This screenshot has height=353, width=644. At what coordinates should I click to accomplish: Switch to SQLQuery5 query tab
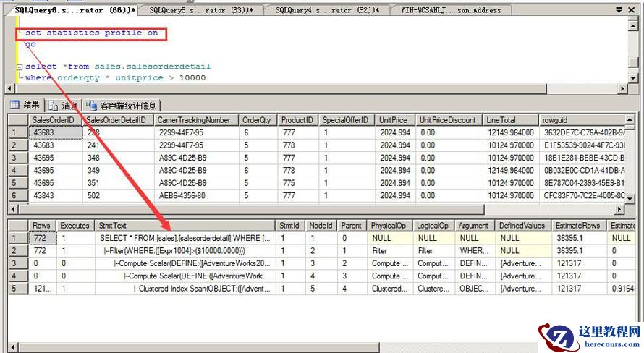[x=200, y=10]
